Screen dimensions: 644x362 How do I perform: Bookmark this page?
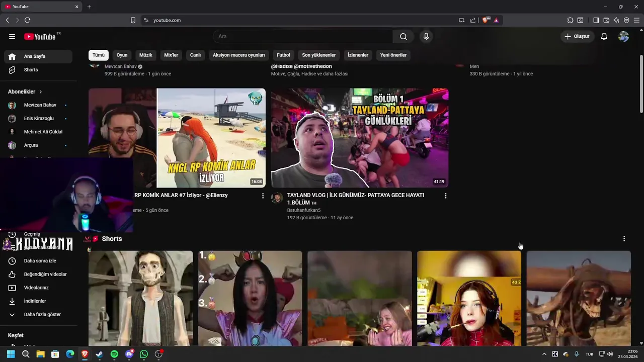coord(133,20)
